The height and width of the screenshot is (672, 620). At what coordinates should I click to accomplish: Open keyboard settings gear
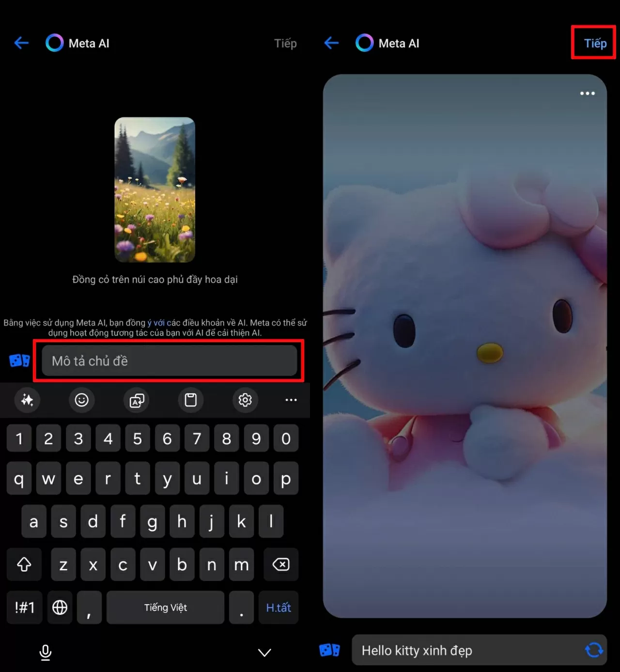pos(245,400)
